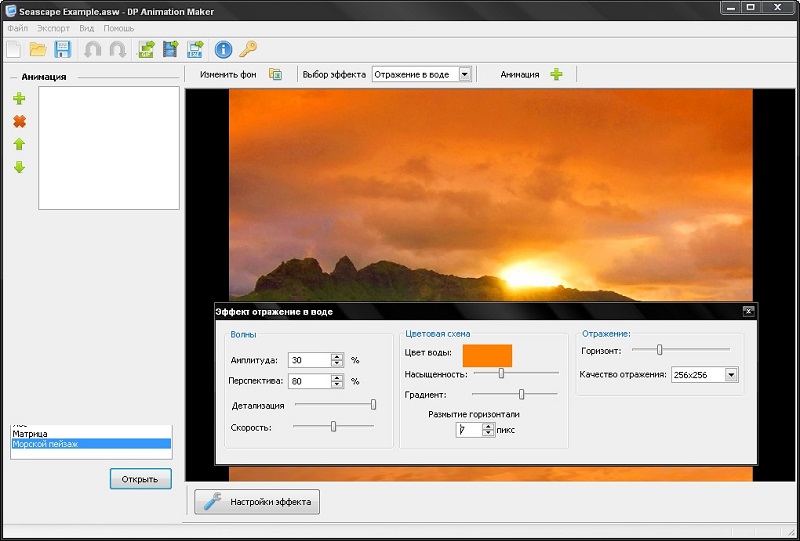Open the Экспорт menu
Viewport: 800px width, 541px height.
pyautogui.click(x=53, y=29)
